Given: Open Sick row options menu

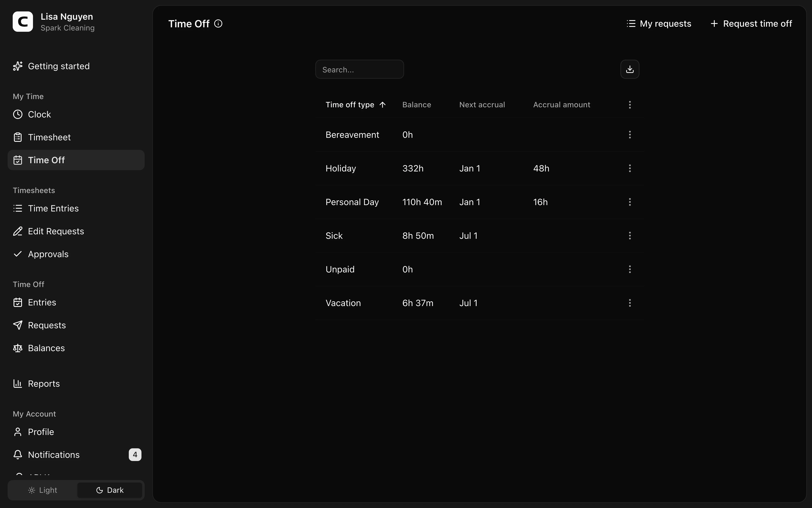Looking at the screenshot, I should click(x=630, y=236).
